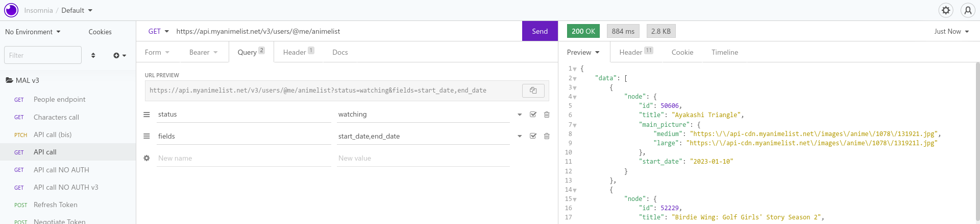Click Insomnia breadcrumb link
This screenshot has width=980, height=224.
38,10
